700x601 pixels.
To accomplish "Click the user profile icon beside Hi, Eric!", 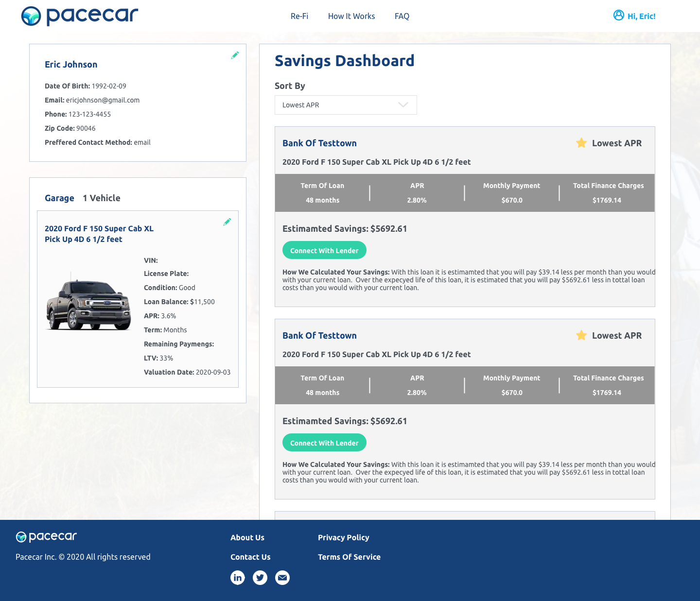I will click(619, 15).
